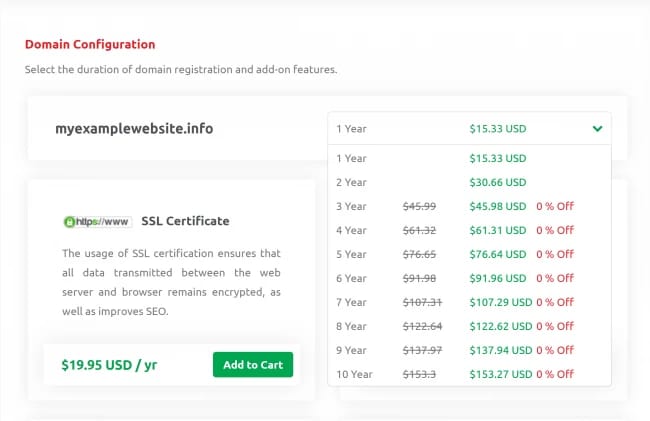Click the SSL Certificate heading
The width and height of the screenshot is (650, 421).
click(x=185, y=221)
